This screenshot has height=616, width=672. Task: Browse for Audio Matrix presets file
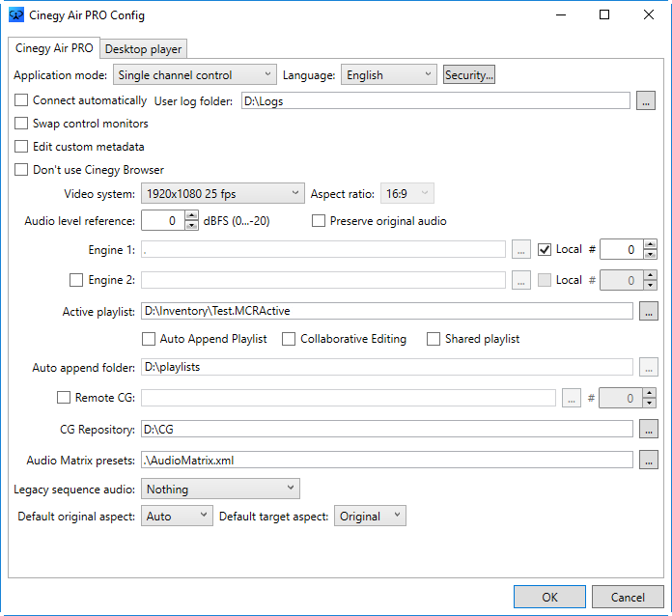click(x=649, y=460)
